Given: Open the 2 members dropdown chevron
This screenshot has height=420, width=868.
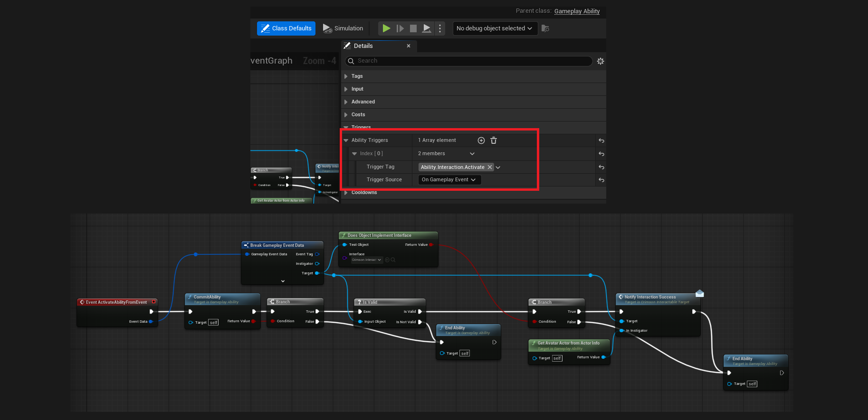Looking at the screenshot, I should coord(472,154).
